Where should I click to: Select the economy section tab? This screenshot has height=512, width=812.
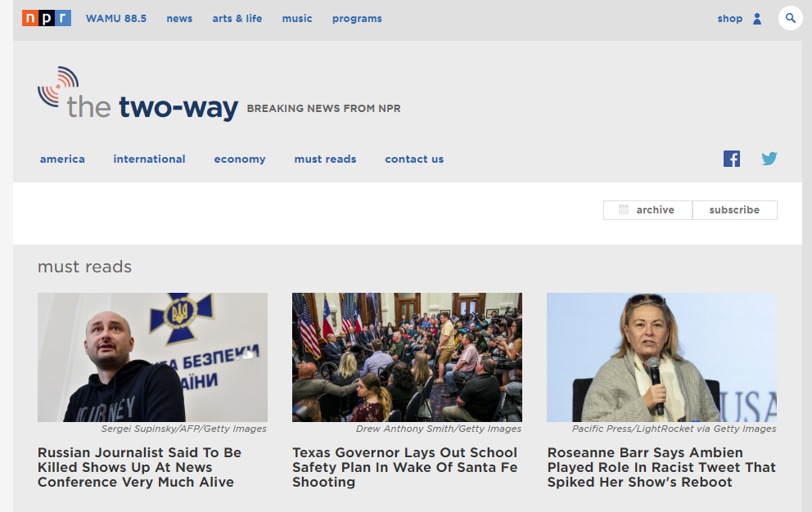pos(240,159)
